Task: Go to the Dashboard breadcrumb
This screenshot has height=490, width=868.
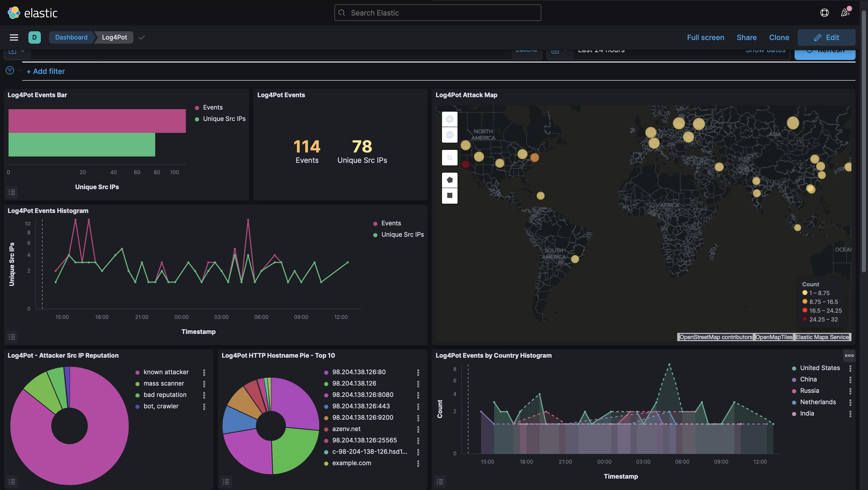Action: click(71, 37)
